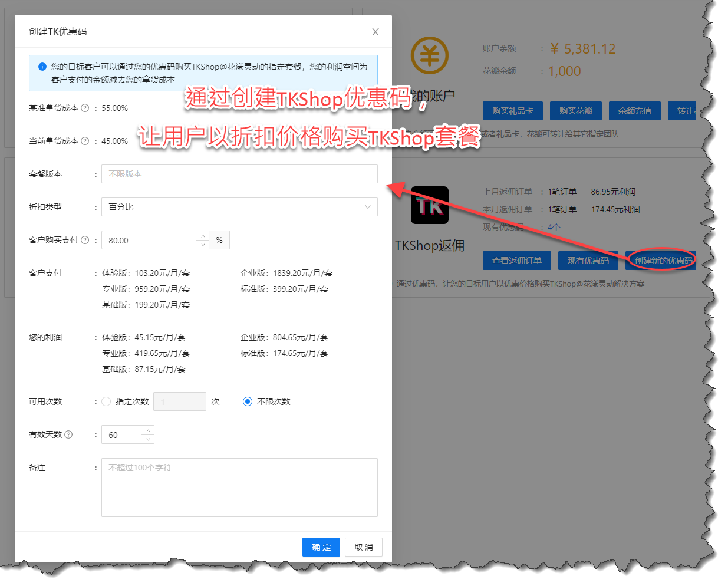Click the 购买花瓣 button

click(x=576, y=111)
